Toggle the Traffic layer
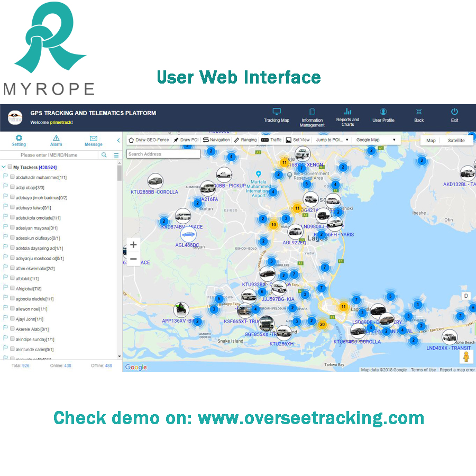476x476 pixels. tap(271, 140)
